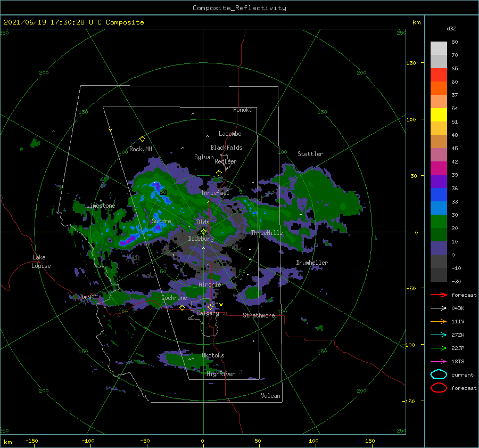Click the intense purple echo west of Sundre
This screenshot has width=479, height=448.
point(128,240)
